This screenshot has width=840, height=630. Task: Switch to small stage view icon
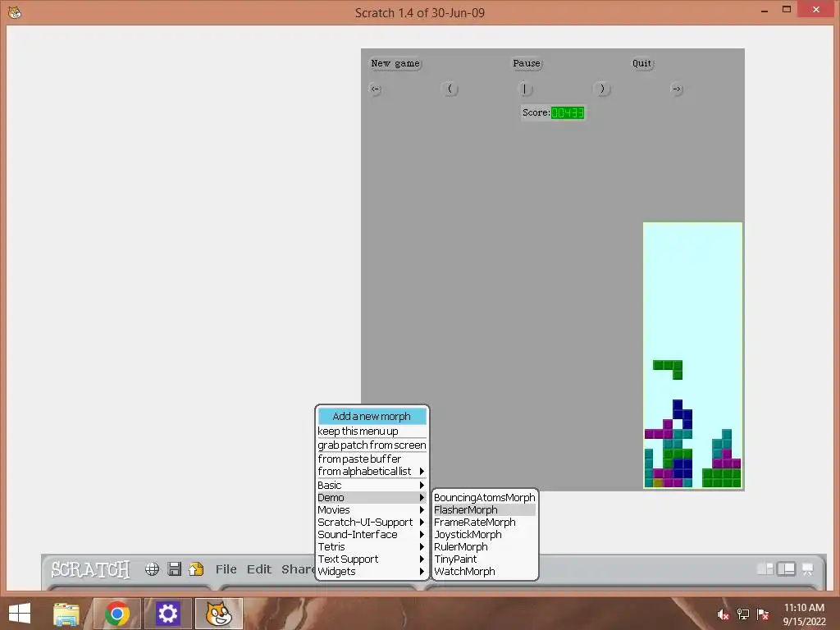[765, 569]
